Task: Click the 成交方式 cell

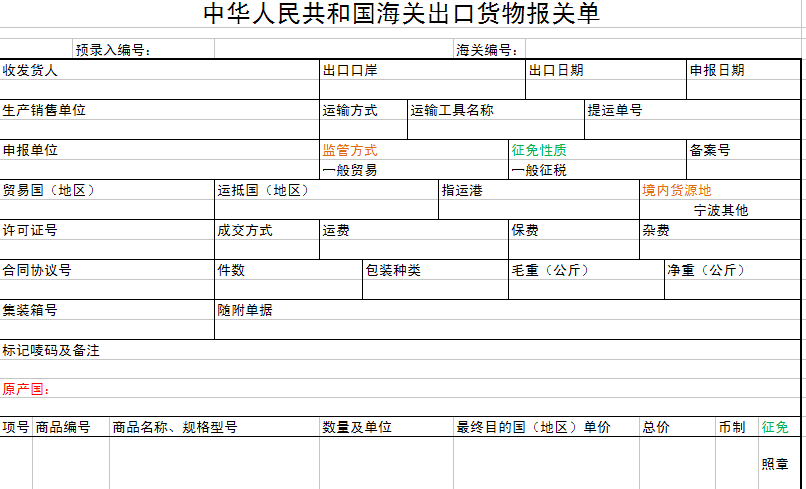Action: (x=267, y=230)
